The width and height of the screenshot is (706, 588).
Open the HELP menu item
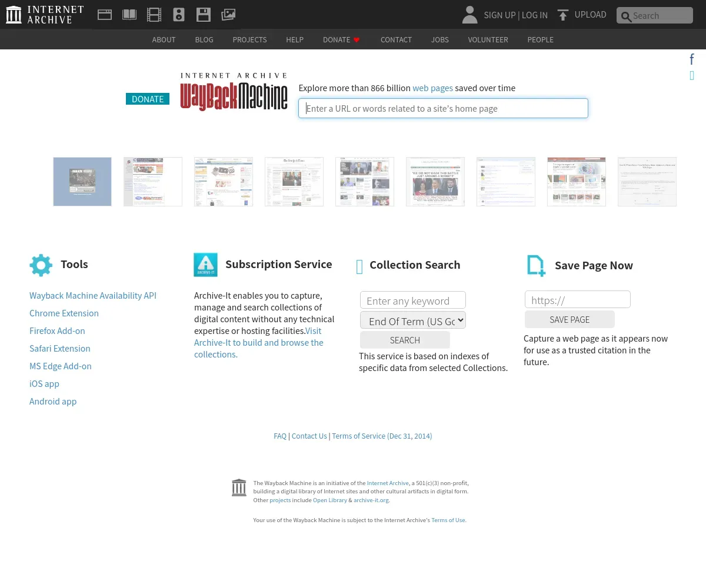pyautogui.click(x=295, y=39)
